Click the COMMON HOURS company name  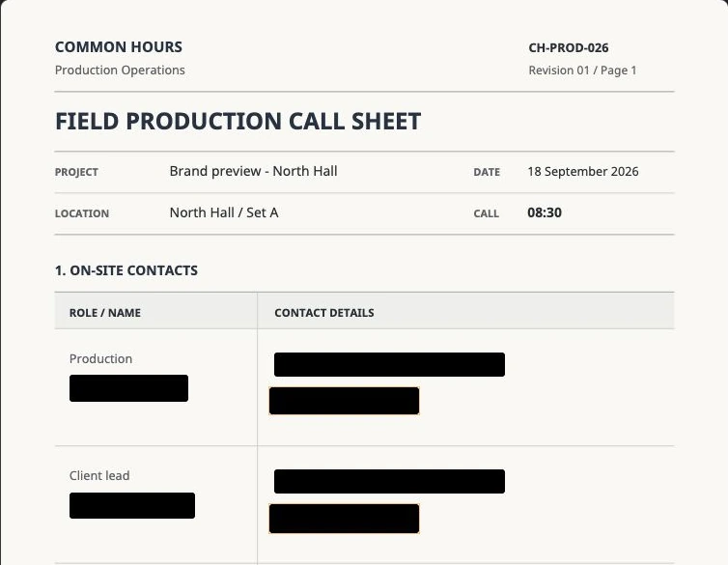click(119, 47)
